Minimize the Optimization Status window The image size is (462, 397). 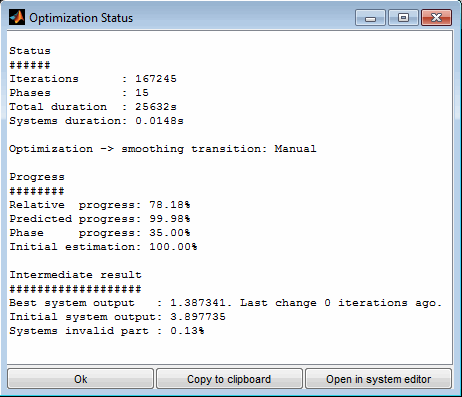coord(370,18)
